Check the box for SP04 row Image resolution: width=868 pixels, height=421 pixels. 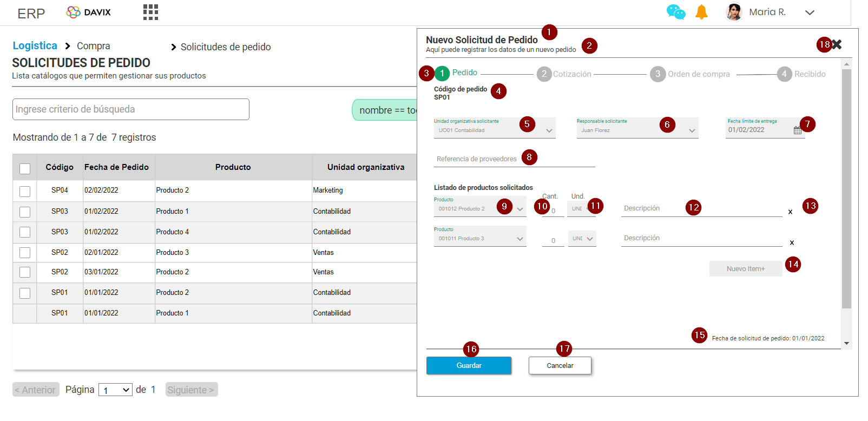pos(25,191)
